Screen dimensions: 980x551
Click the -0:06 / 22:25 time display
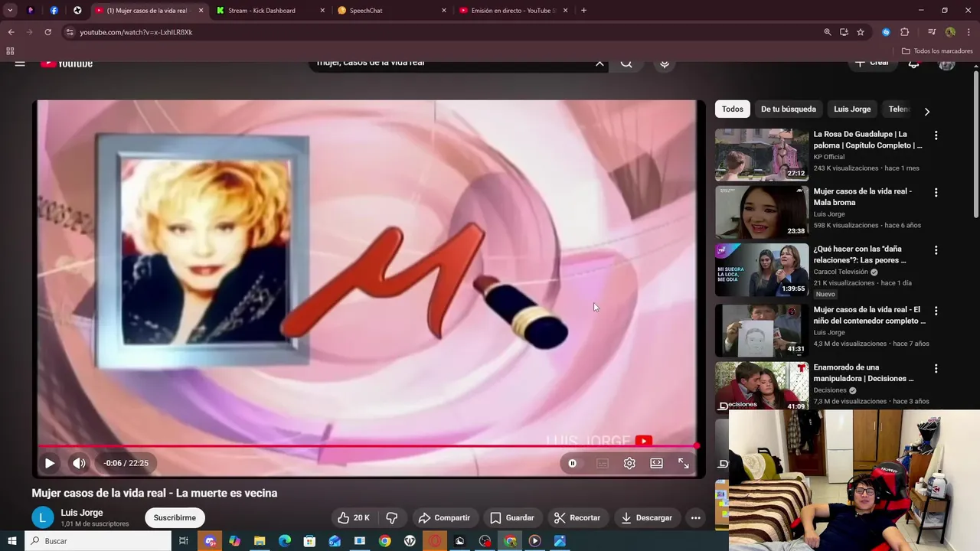[x=126, y=463]
